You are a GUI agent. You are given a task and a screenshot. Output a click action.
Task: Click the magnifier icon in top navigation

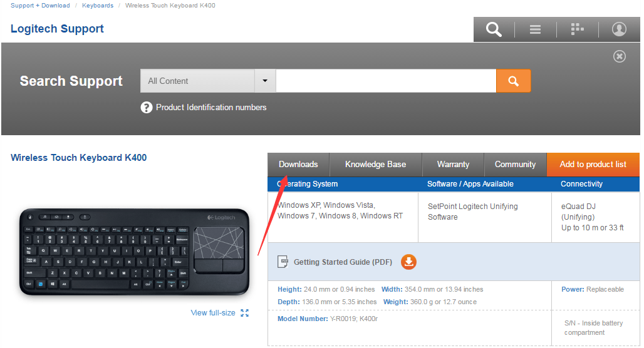[x=494, y=29]
